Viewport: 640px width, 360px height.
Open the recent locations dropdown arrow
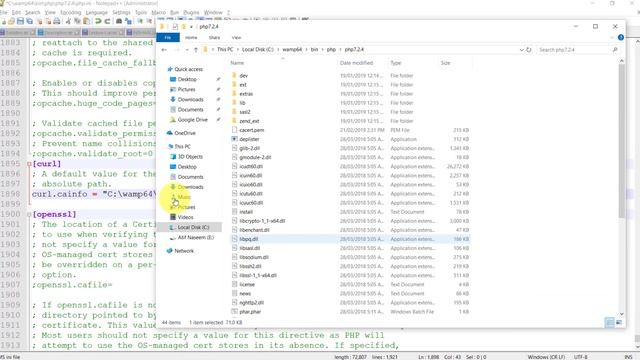click(x=187, y=50)
